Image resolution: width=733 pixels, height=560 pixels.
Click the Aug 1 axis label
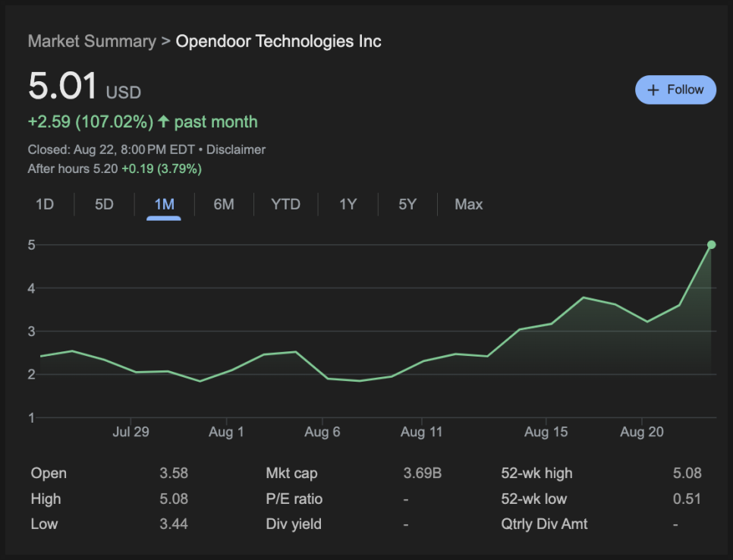tap(226, 432)
